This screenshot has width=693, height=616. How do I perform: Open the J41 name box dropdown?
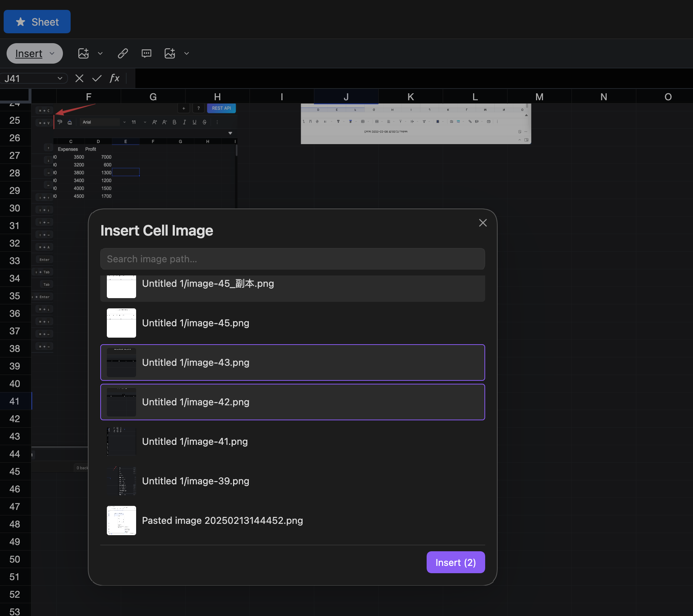(60, 78)
